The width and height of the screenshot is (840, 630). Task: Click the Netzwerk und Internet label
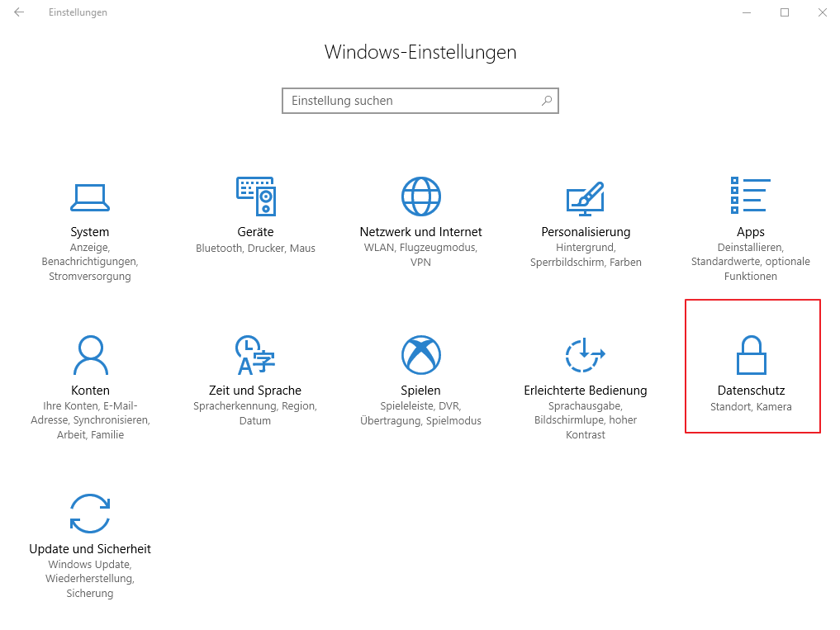(420, 232)
